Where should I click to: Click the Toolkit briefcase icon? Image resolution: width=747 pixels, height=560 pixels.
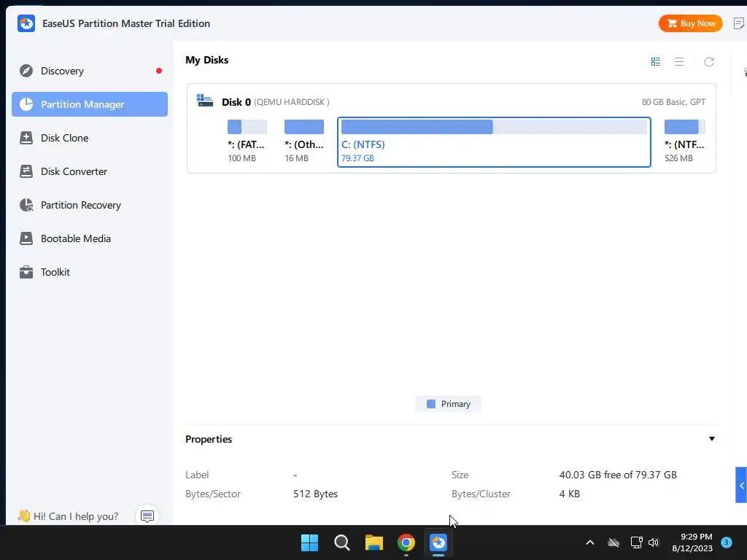[x=26, y=273]
